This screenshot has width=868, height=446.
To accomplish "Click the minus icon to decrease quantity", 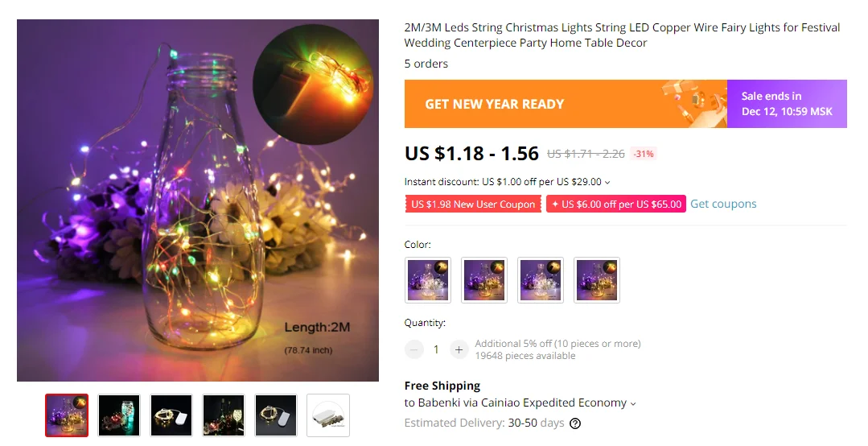I will click(414, 349).
